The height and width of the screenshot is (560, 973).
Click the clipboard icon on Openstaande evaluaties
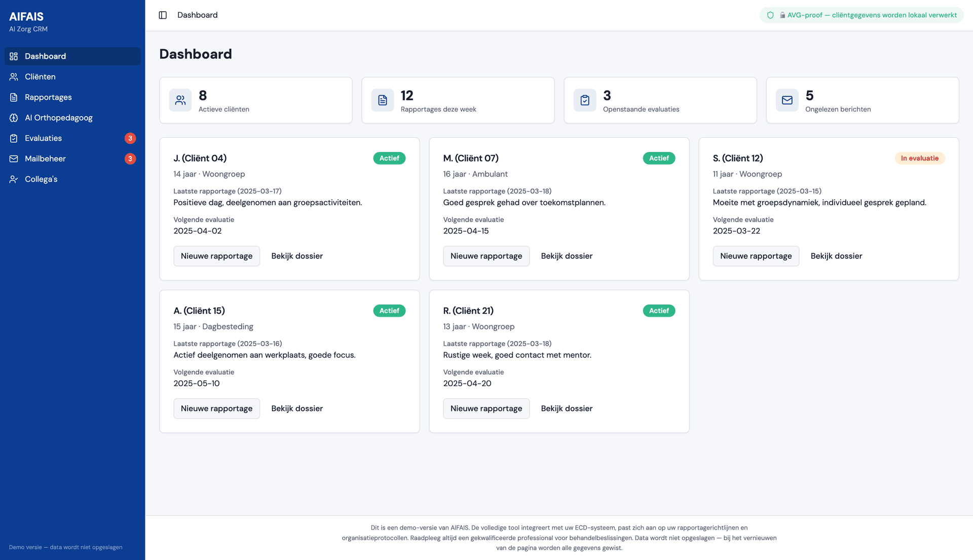click(x=585, y=100)
